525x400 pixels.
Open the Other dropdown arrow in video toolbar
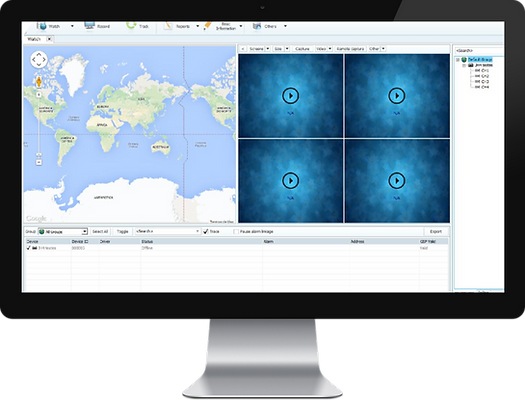[383, 49]
